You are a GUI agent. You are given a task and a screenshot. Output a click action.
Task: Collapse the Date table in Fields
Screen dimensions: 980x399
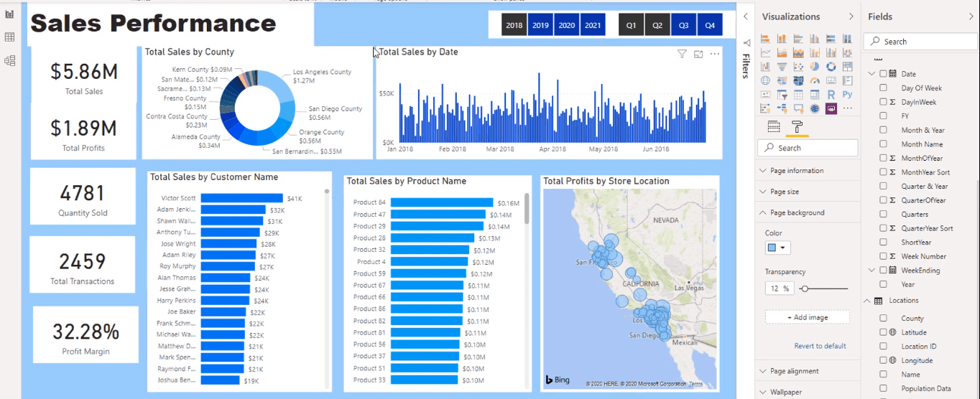coord(872,73)
